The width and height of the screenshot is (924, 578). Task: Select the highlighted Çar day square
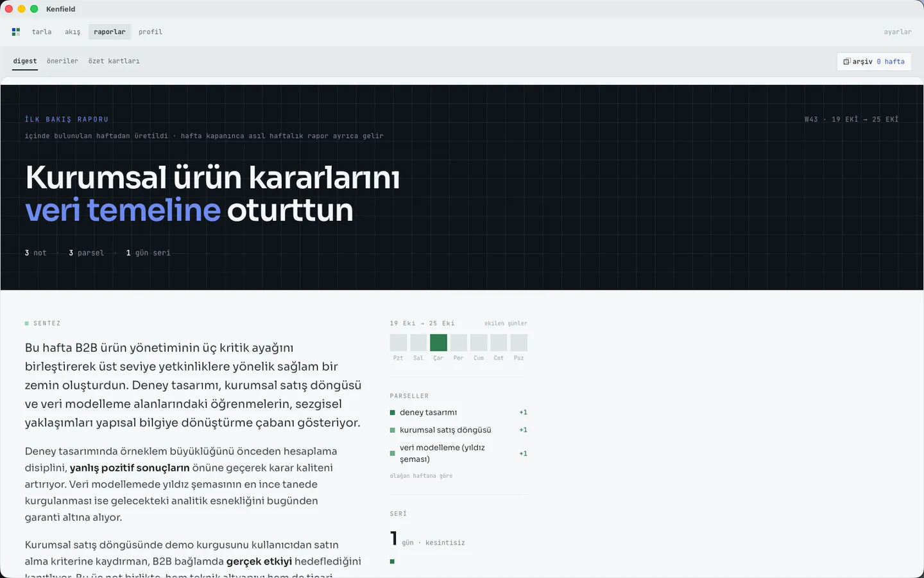tap(438, 342)
